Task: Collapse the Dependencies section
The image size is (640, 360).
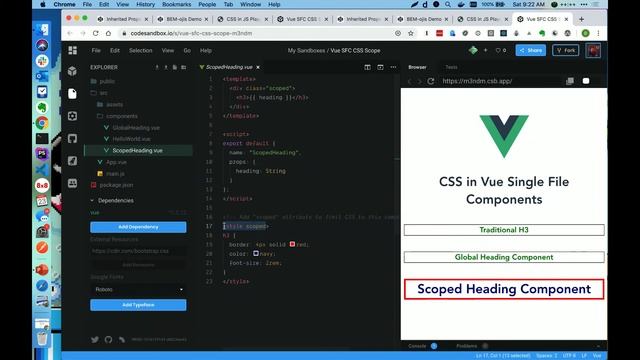Action: tap(92, 200)
